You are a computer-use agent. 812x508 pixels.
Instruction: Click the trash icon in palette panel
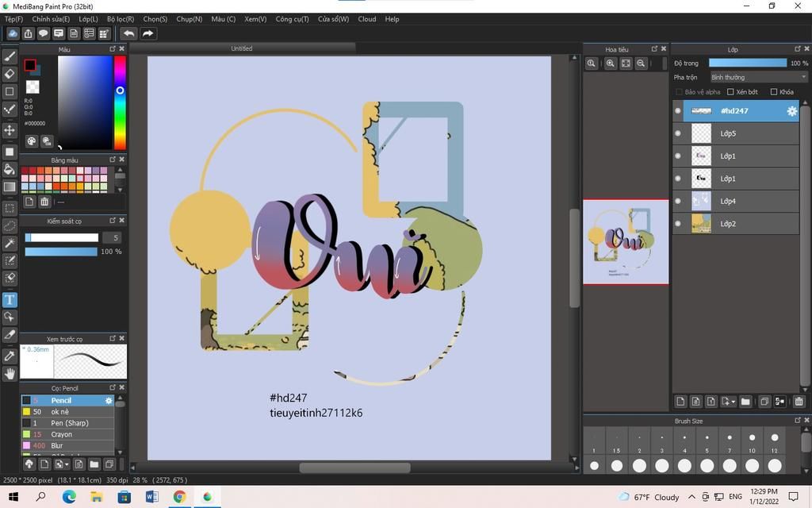(44, 202)
